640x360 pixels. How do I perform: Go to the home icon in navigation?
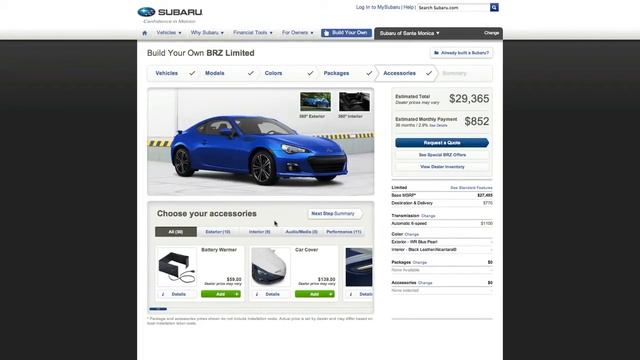[144, 33]
